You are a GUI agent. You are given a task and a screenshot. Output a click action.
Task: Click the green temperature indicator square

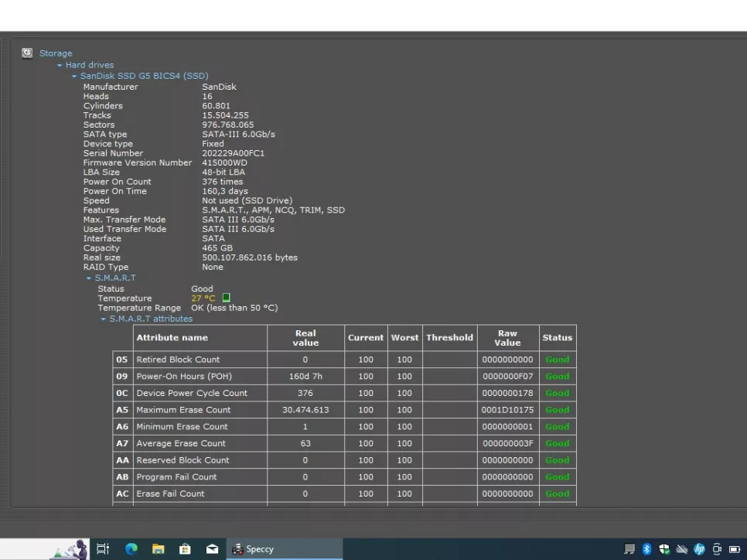(227, 298)
